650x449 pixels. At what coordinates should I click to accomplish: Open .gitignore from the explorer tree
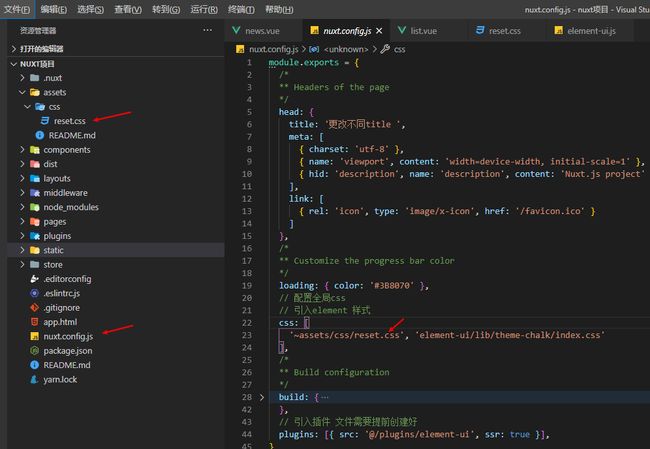pos(61,308)
